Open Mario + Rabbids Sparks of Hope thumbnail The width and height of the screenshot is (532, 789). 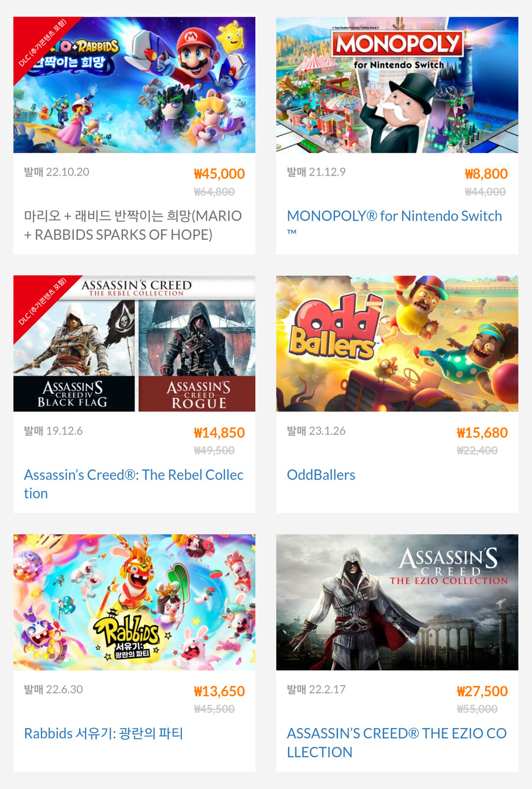click(x=134, y=85)
